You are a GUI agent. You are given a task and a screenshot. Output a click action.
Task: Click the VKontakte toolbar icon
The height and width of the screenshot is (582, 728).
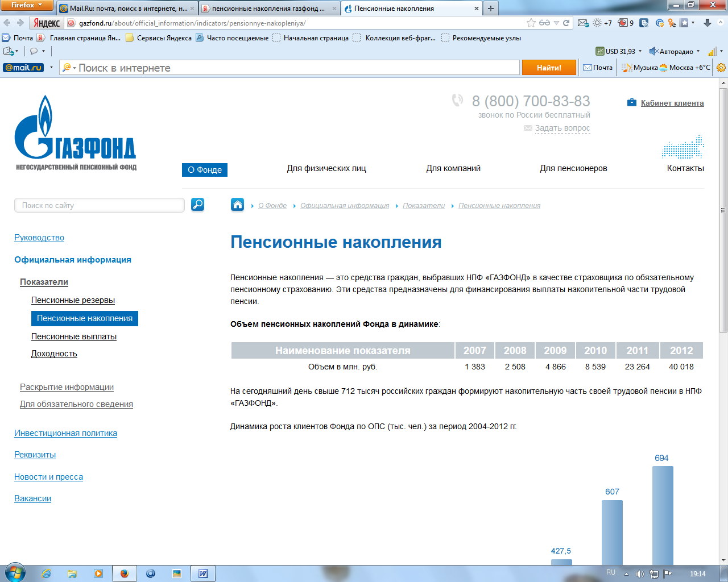pyautogui.click(x=644, y=23)
